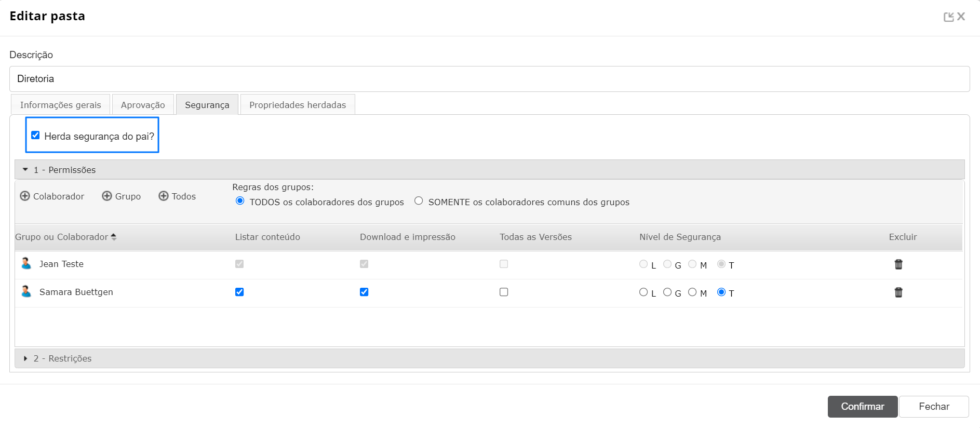Open the Informações gerais tab
Viewport: 980px width, 428px height.
pos(61,104)
